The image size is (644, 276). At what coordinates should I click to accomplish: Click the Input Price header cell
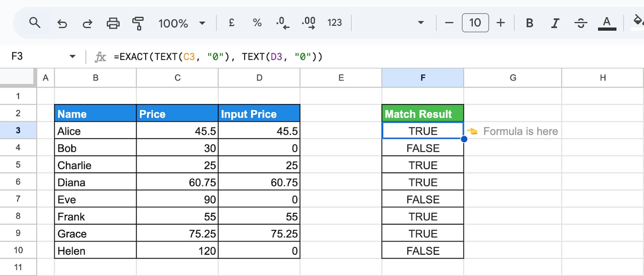pos(259,114)
